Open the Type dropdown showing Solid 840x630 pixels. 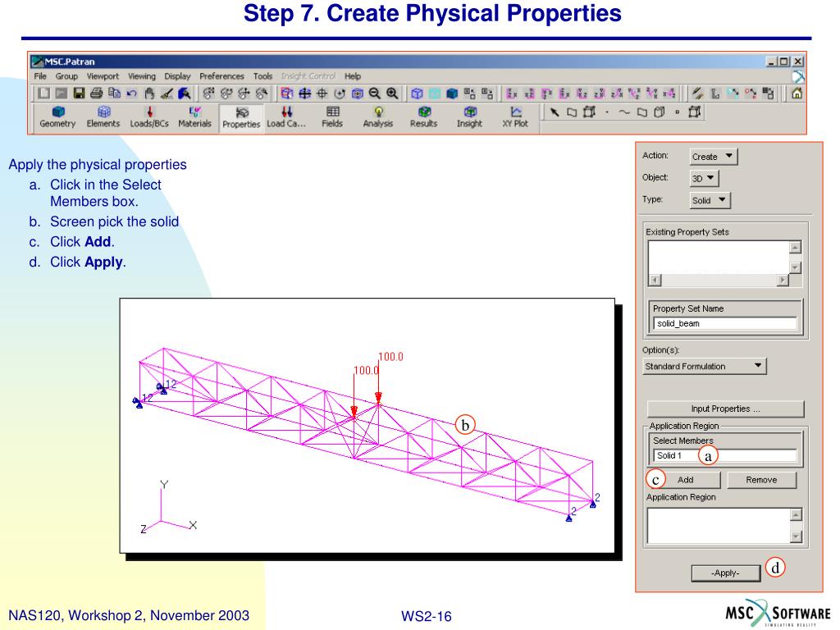pyautogui.click(x=710, y=200)
